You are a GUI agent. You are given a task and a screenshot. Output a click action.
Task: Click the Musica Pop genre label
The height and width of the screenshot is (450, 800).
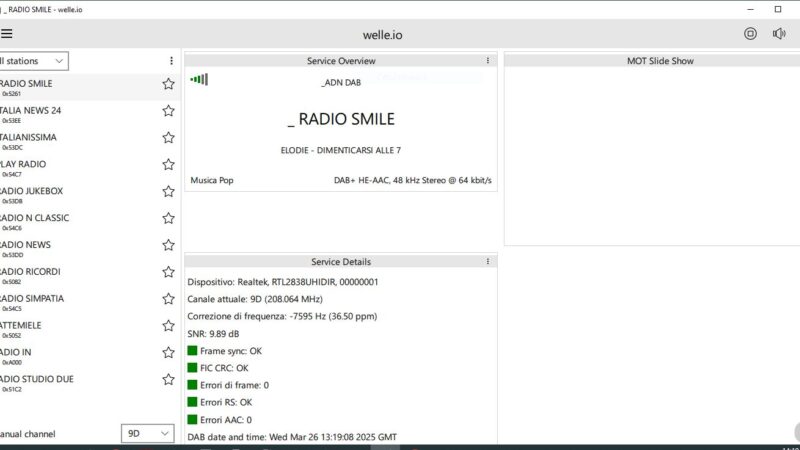click(x=212, y=180)
